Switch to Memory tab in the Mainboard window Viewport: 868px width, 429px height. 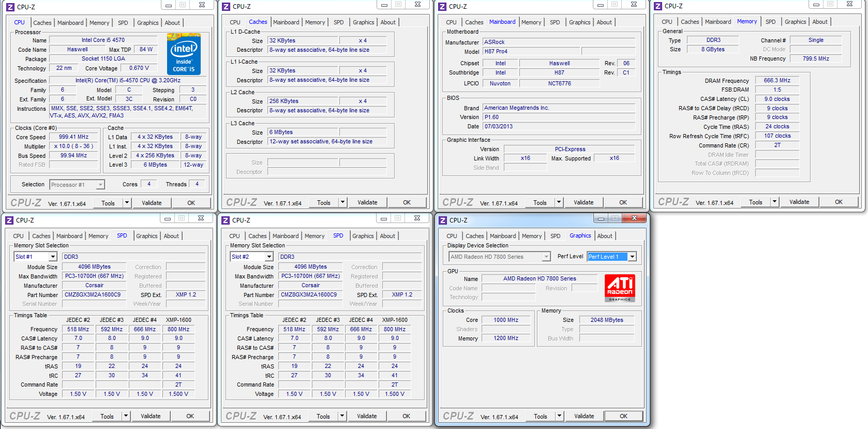531,22
